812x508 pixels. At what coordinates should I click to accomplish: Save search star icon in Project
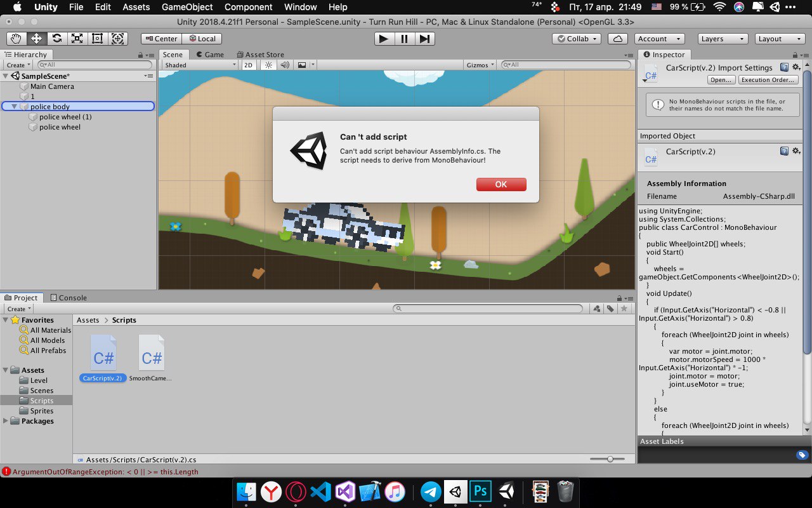pos(624,309)
